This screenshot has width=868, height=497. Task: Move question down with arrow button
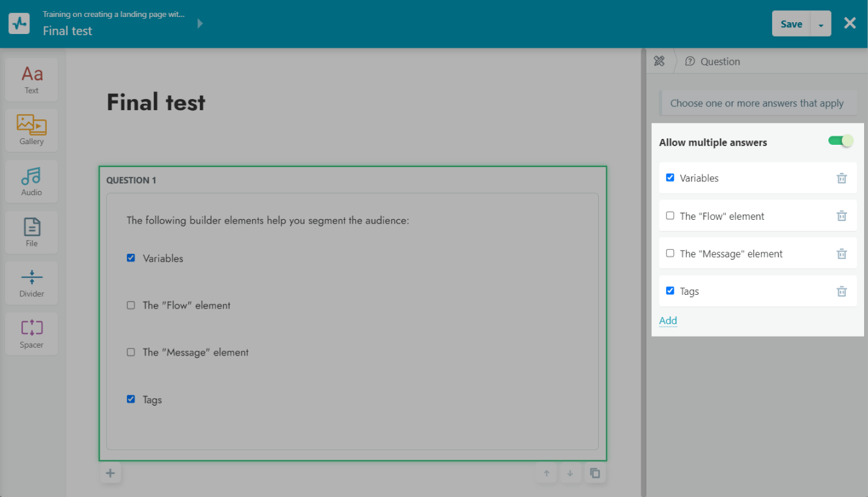click(x=570, y=474)
